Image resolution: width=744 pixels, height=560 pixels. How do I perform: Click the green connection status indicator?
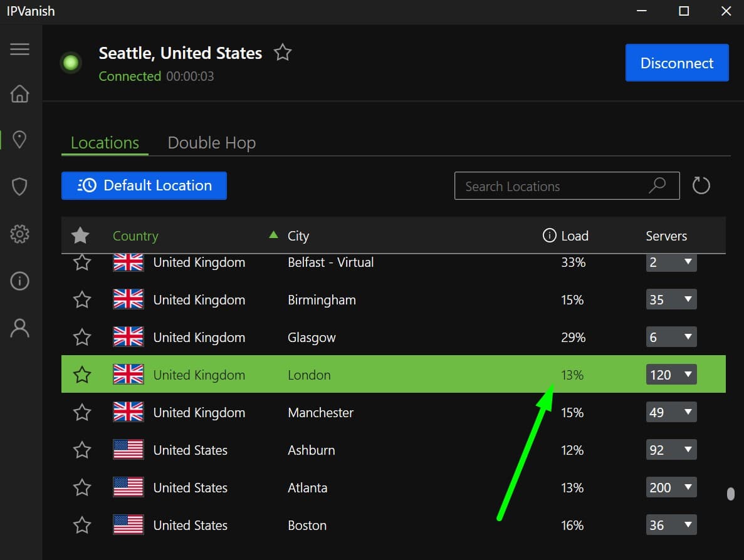(x=71, y=63)
